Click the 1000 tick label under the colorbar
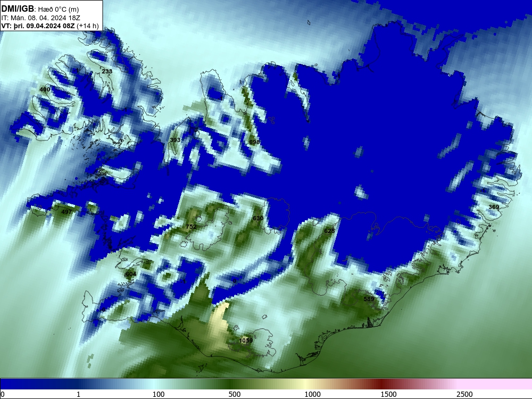532x399 pixels. click(x=312, y=394)
